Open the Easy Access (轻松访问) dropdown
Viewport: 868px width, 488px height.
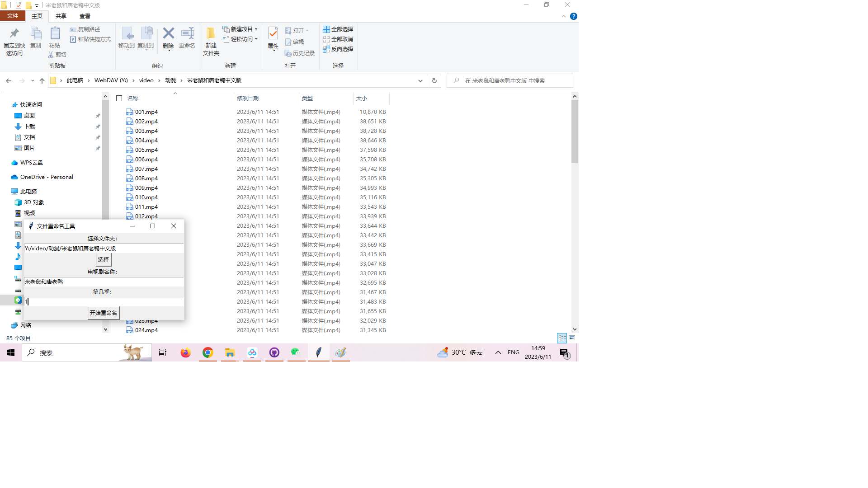(240, 39)
